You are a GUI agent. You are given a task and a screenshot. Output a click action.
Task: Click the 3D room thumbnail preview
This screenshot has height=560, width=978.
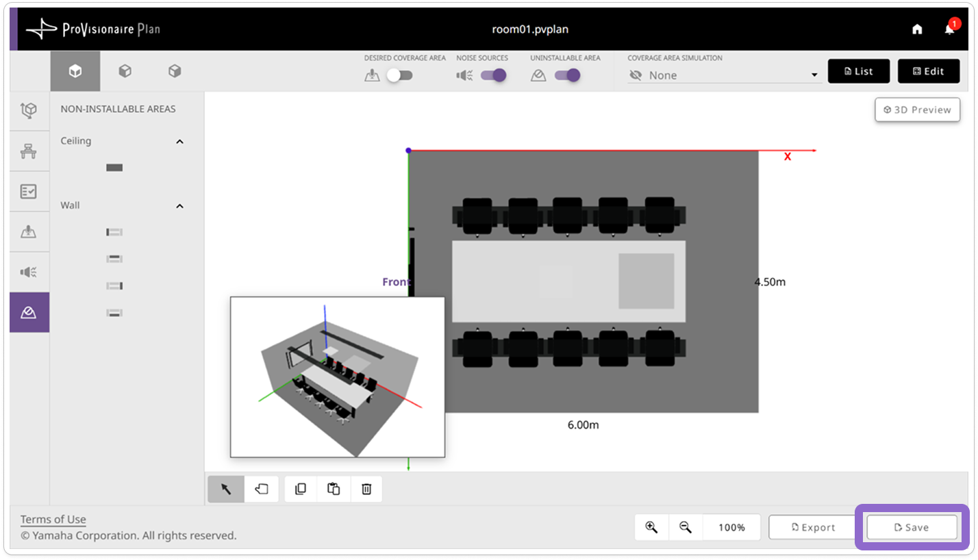click(338, 377)
